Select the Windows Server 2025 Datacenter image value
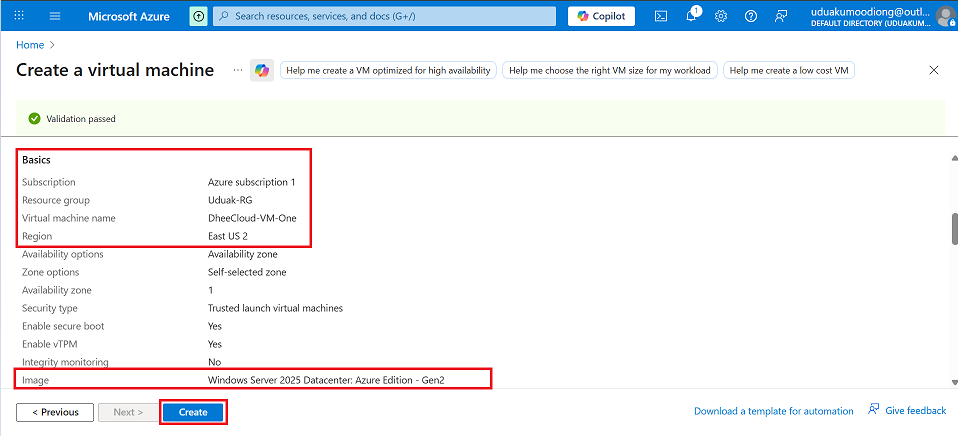 coord(326,380)
